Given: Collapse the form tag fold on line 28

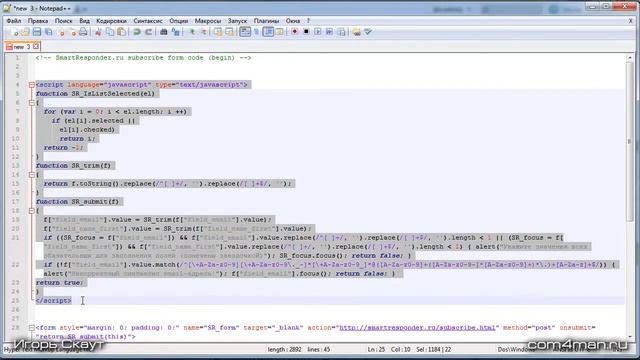Looking at the screenshot, I should 31,328.
